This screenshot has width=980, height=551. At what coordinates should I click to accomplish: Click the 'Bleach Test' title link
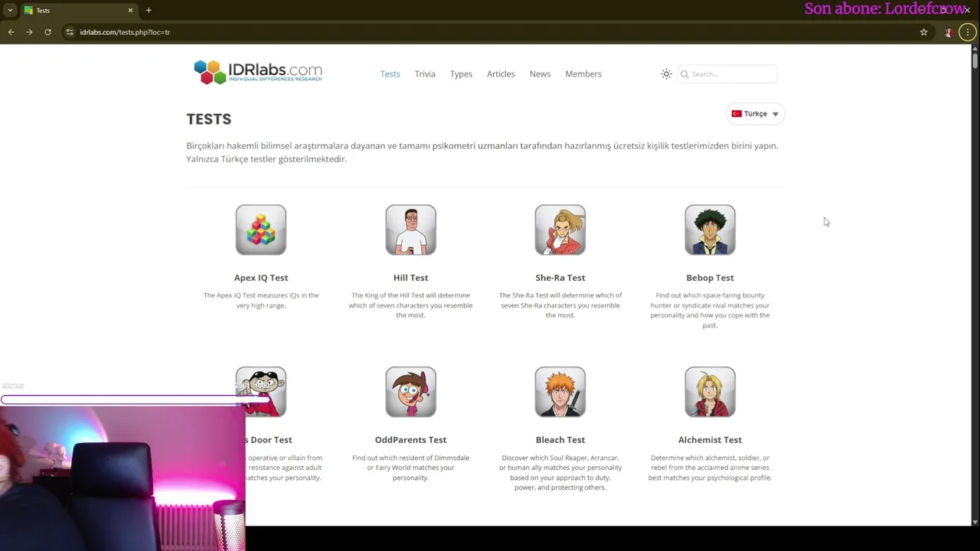point(560,440)
